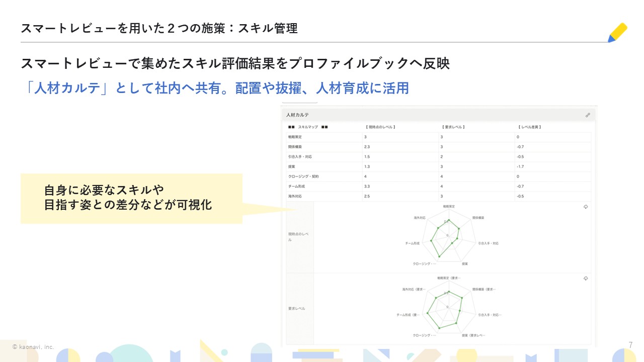Click the 人材カルテ panel title
Screen dimensions: 644x362
tap(298, 115)
